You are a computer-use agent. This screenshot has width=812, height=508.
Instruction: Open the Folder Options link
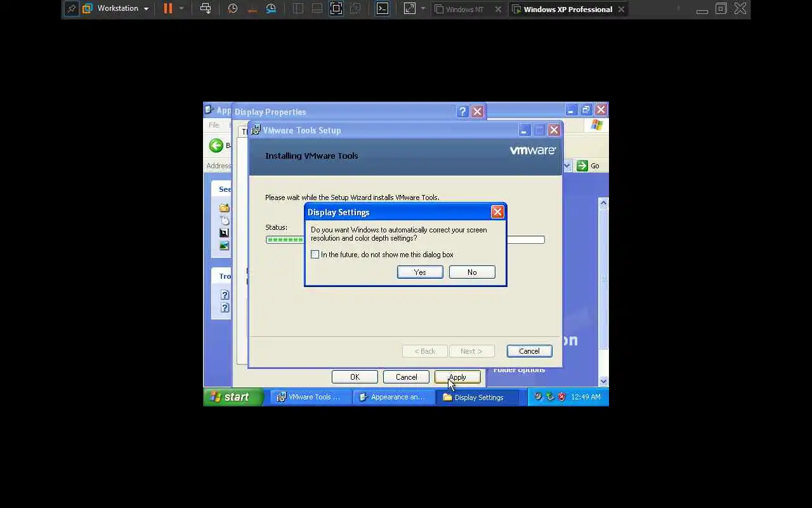point(519,370)
